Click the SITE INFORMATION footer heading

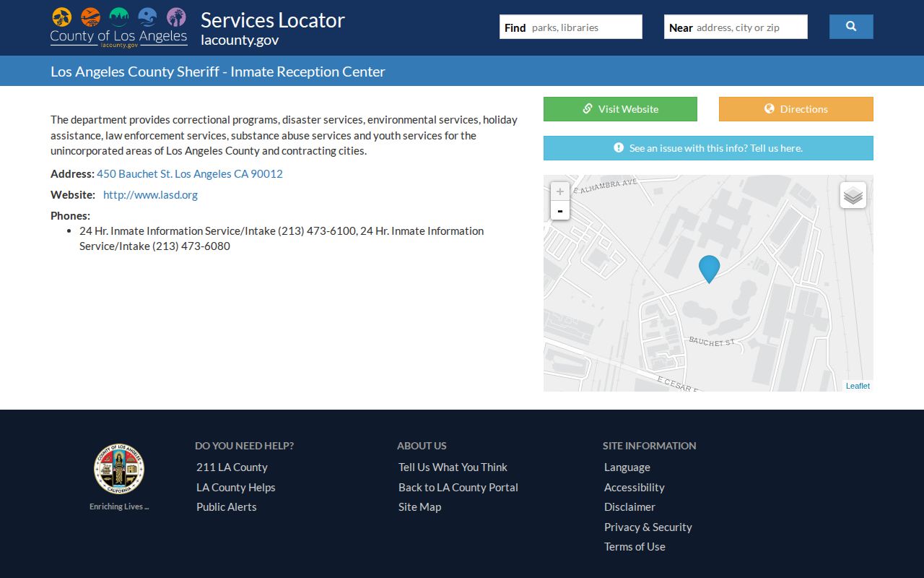tap(650, 446)
